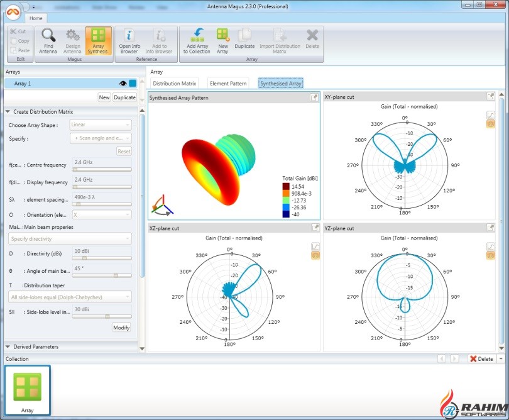509x420 pixels.
Task: Create a New Array from ribbon
Action: pyautogui.click(x=222, y=41)
